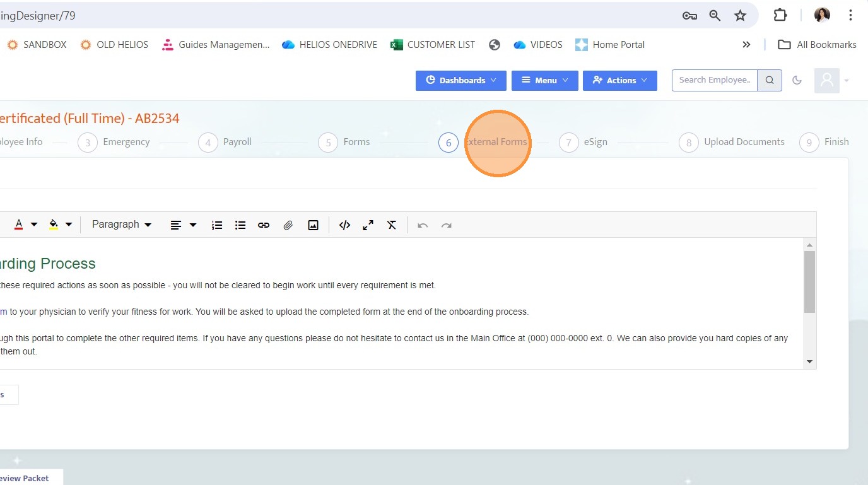
Task: Open the VIDEOS bookmark
Action: [x=538, y=45]
